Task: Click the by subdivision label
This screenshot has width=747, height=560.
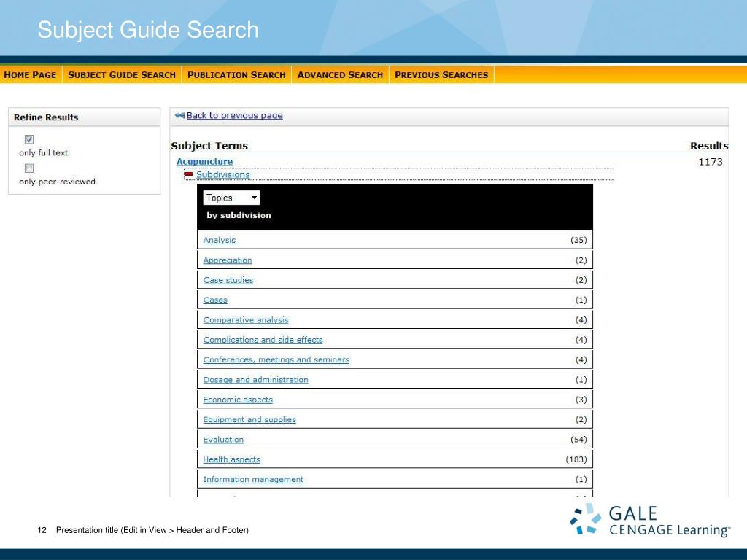Action: click(x=239, y=215)
